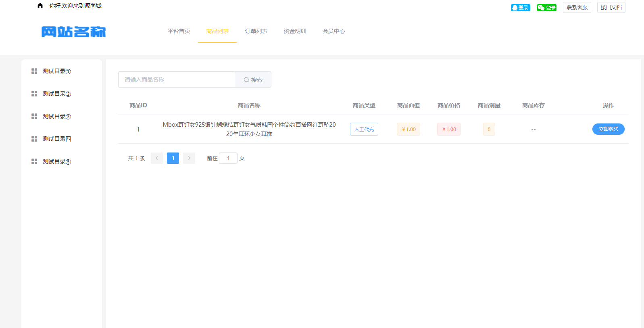Select page 1 in pagination
This screenshot has height=328, width=644.
click(173, 158)
